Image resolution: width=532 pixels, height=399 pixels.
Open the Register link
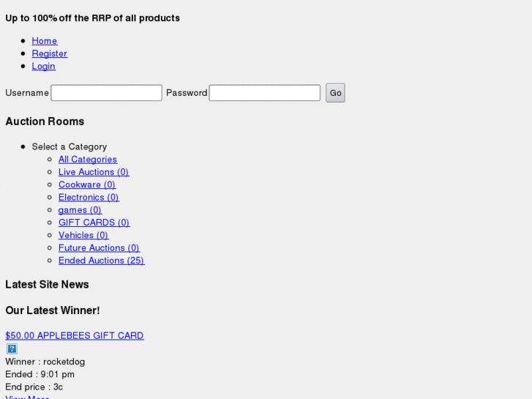point(49,53)
